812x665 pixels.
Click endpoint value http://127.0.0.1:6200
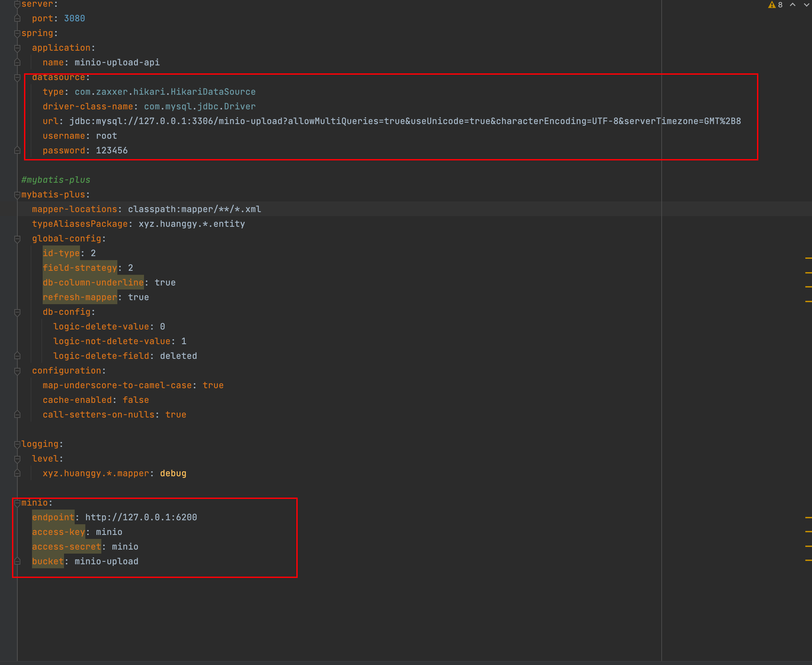click(x=141, y=518)
